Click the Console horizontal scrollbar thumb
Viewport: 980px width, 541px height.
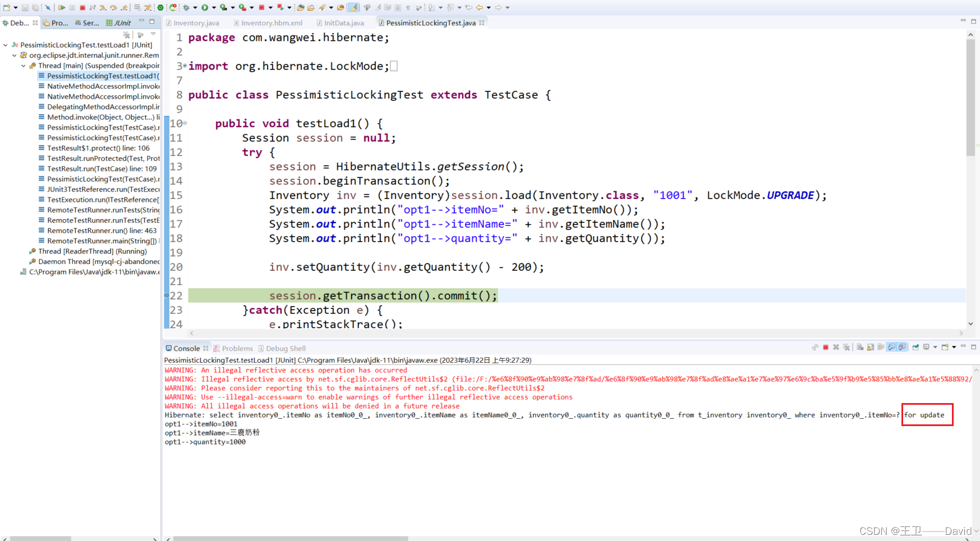(x=291, y=538)
